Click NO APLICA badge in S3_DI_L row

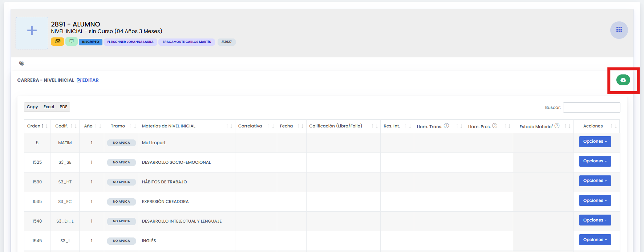coord(121,221)
